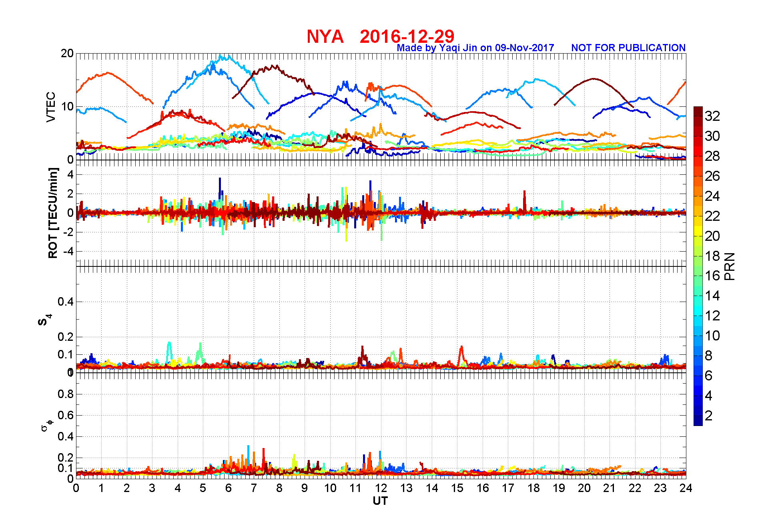Click UT axis tick "21"
The image size is (762, 532).
click(610, 488)
